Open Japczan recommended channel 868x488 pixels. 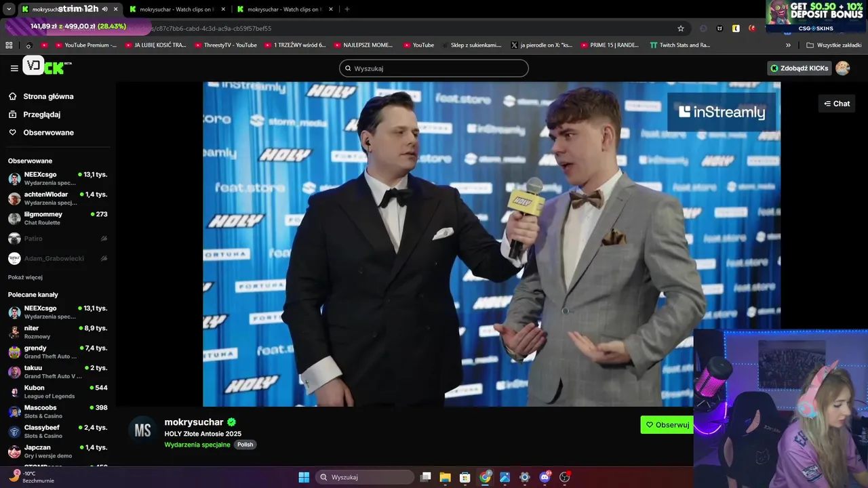[x=58, y=451]
